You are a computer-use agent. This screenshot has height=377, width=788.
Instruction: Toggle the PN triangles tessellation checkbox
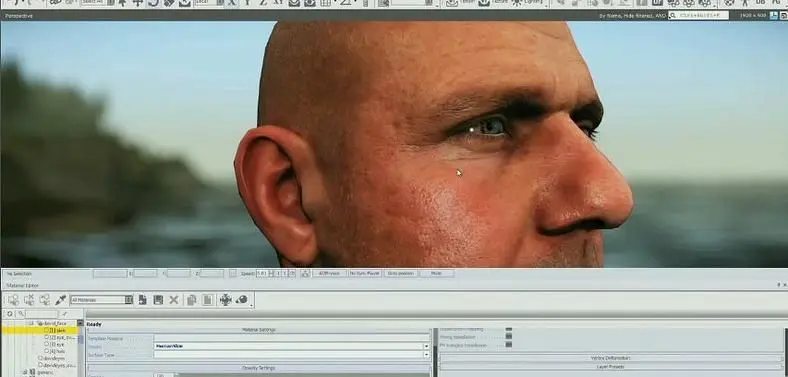[x=509, y=345]
